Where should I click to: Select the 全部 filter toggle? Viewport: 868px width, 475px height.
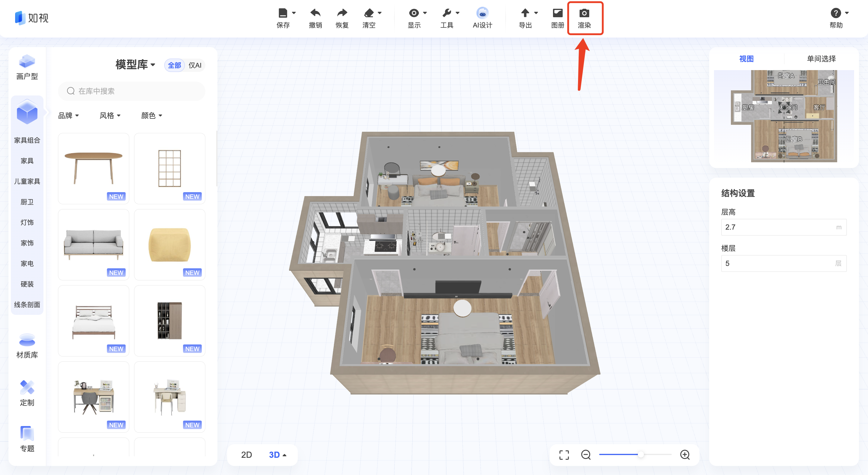175,65
